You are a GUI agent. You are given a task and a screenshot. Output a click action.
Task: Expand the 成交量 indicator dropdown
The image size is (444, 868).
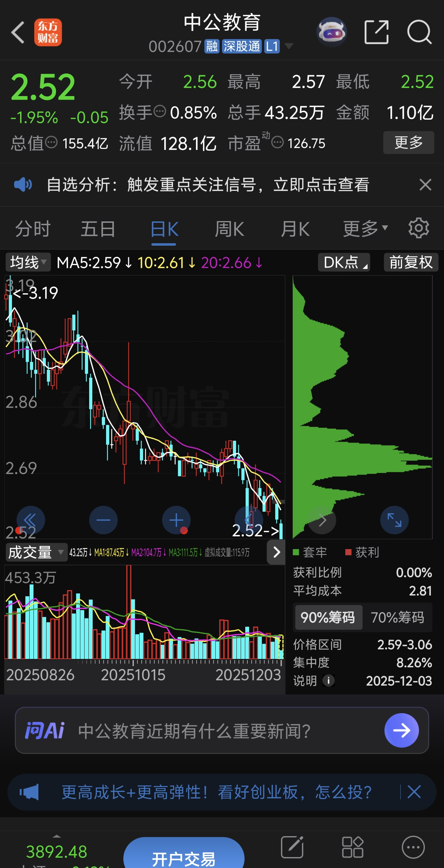[36, 552]
